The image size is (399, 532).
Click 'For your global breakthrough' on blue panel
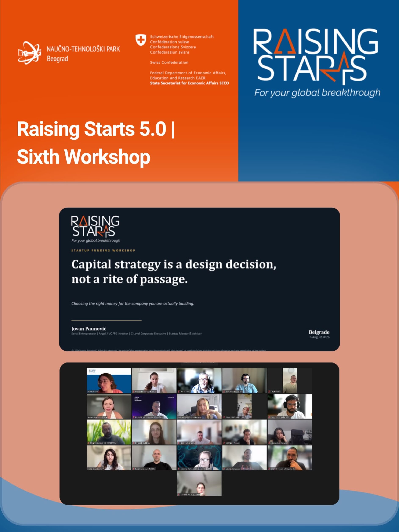point(317,93)
